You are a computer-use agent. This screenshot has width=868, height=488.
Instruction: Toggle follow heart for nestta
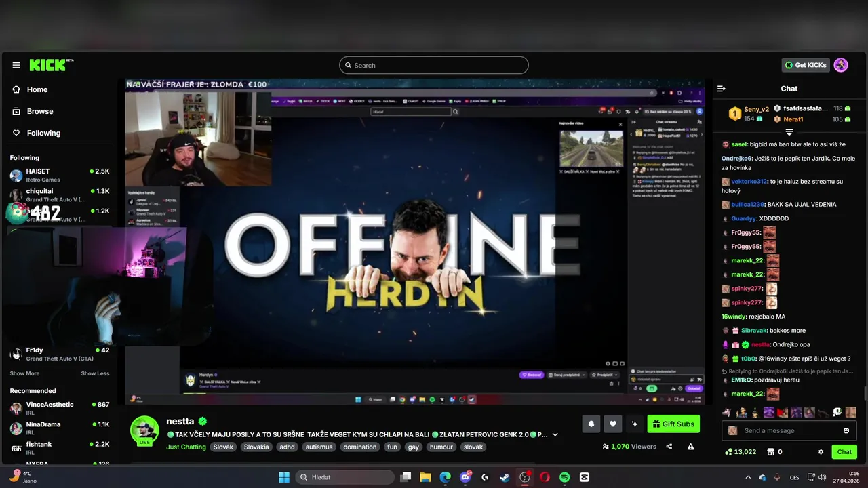pos(613,424)
